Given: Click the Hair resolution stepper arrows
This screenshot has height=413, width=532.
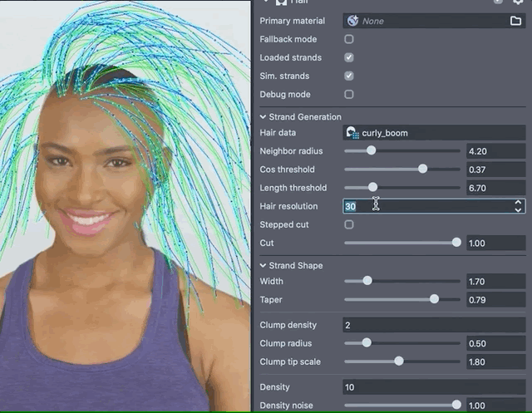Looking at the screenshot, I should pos(519,205).
